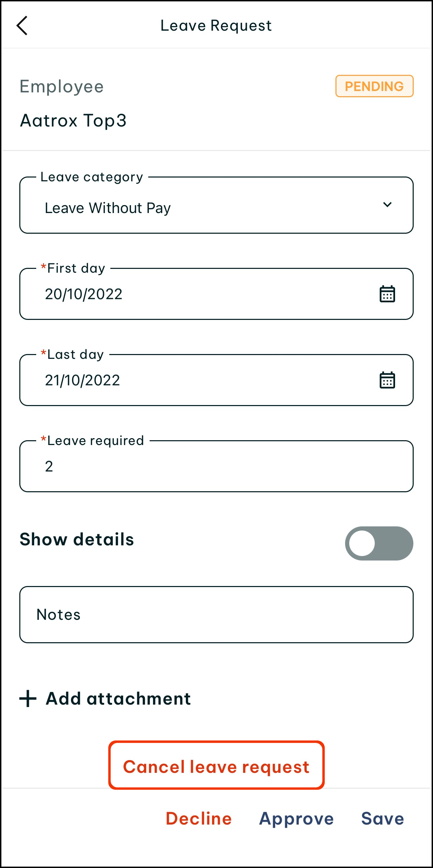
Task: Click into the Notes text box
Action: pyautogui.click(x=216, y=614)
